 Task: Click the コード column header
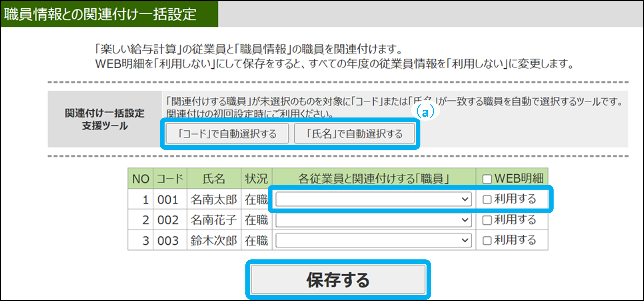(170, 179)
